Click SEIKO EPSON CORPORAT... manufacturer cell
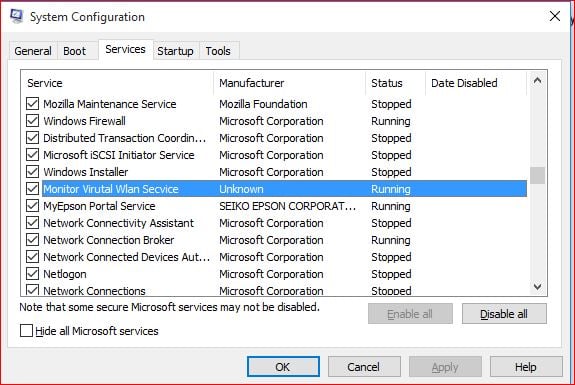Screen dimensions: 575x385 point(288,206)
